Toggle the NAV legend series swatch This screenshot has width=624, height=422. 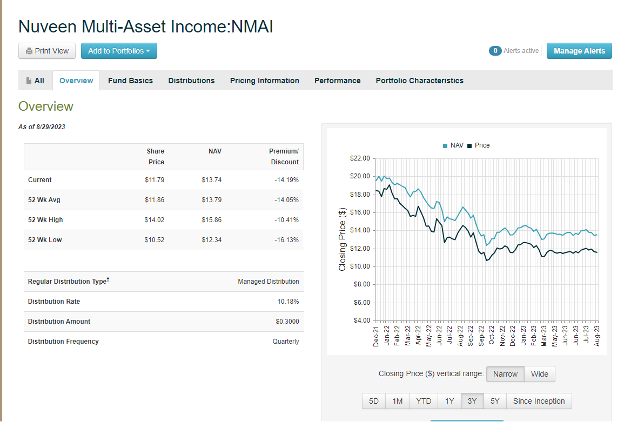coord(445,146)
